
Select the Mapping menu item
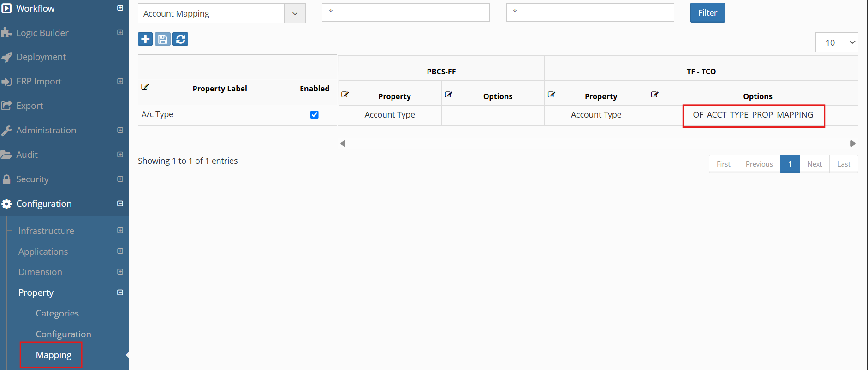(54, 355)
